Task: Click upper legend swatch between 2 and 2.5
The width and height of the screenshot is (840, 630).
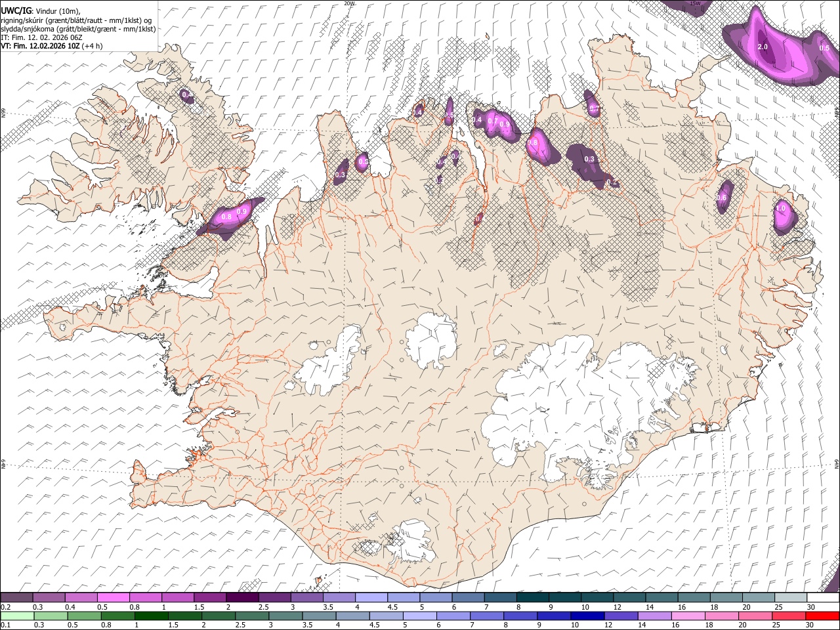Action: [241, 598]
